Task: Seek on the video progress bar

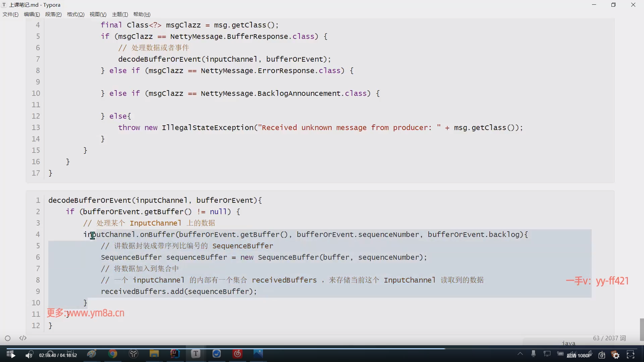Action: (x=322, y=349)
